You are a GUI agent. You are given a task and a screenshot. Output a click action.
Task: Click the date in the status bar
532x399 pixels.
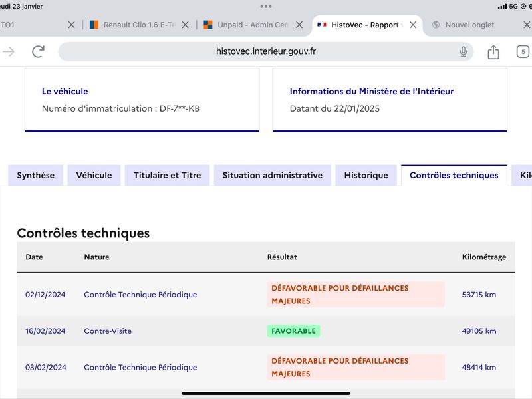point(21,7)
